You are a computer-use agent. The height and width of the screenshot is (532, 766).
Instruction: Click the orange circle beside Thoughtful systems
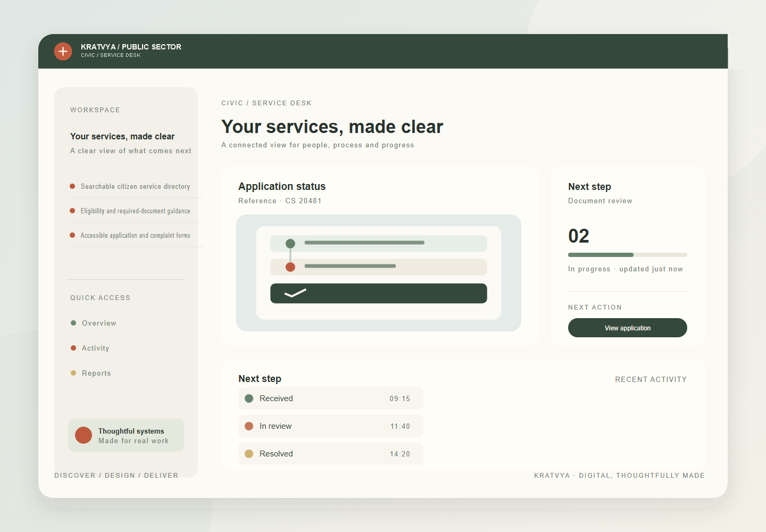[84, 435]
